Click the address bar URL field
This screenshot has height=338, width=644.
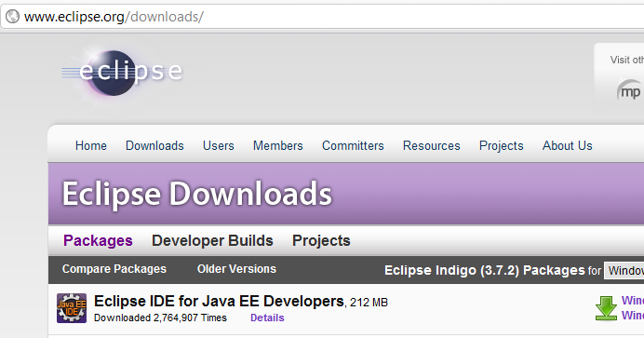coord(322,17)
